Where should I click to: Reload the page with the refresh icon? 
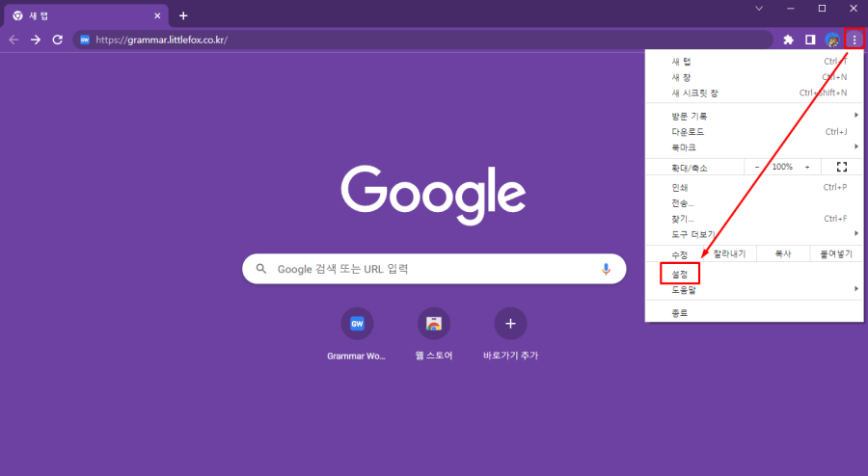click(x=58, y=40)
